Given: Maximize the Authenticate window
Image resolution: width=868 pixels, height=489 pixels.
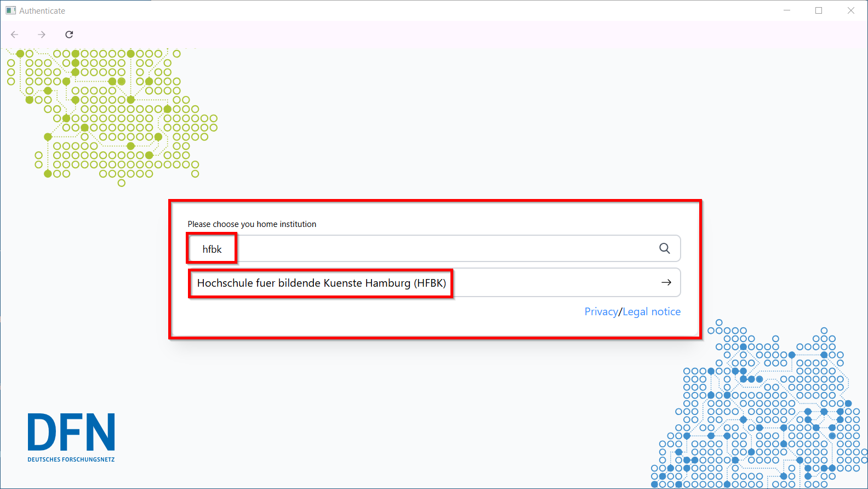Looking at the screenshot, I should coord(819,10).
